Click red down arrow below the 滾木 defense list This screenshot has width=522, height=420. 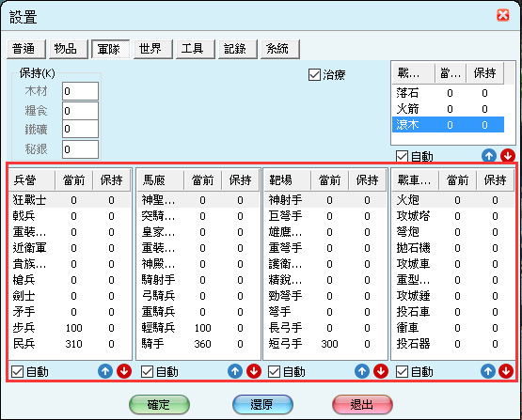click(508, 155)
